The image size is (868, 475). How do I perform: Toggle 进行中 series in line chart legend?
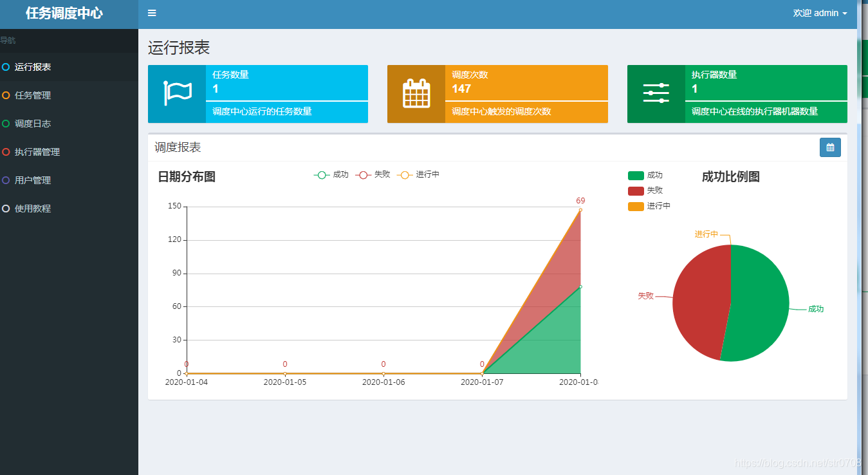tap(418, 174)
